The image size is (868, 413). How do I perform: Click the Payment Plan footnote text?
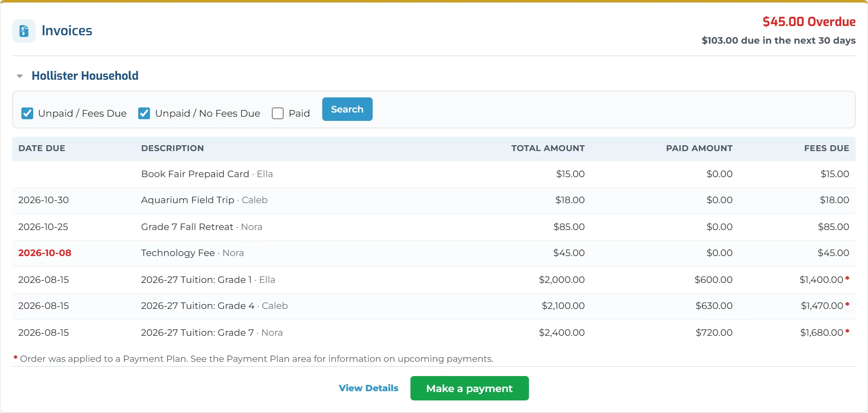(253, 359)
